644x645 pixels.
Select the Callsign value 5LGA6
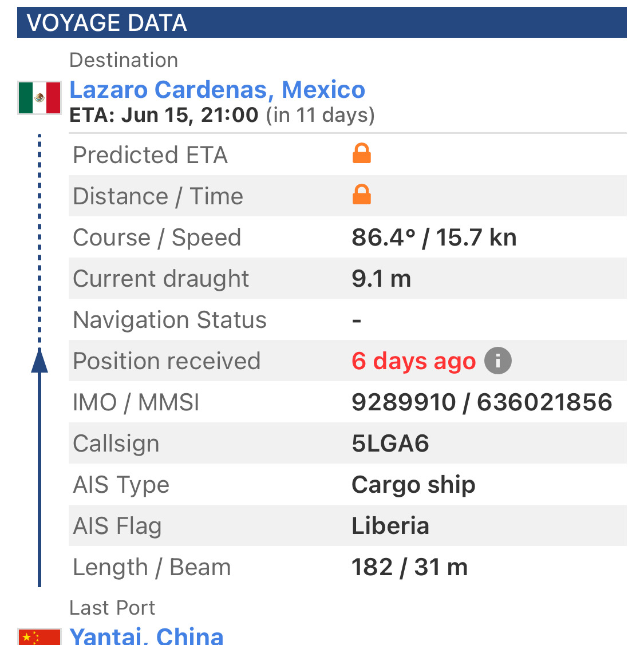pyautogui.click(x=390, y=443)
